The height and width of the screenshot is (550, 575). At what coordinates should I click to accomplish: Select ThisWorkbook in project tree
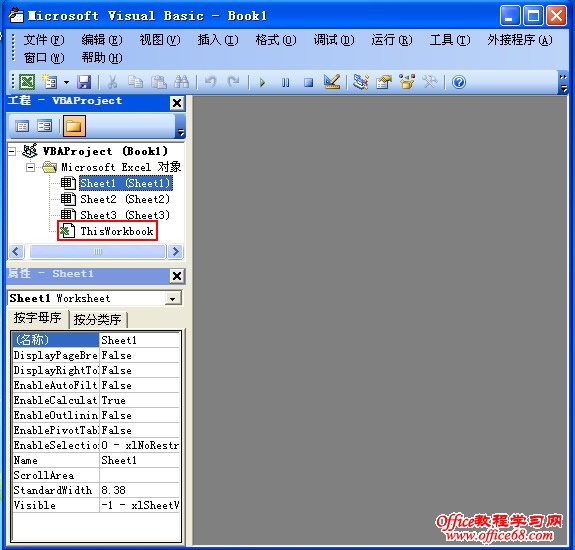(117, 231)
